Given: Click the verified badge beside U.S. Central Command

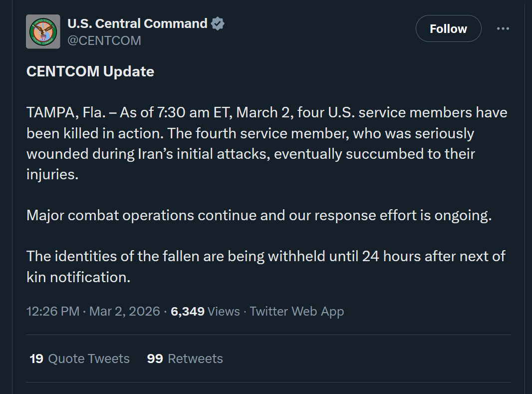Looking at the screenshot, I should coord(218,23).
